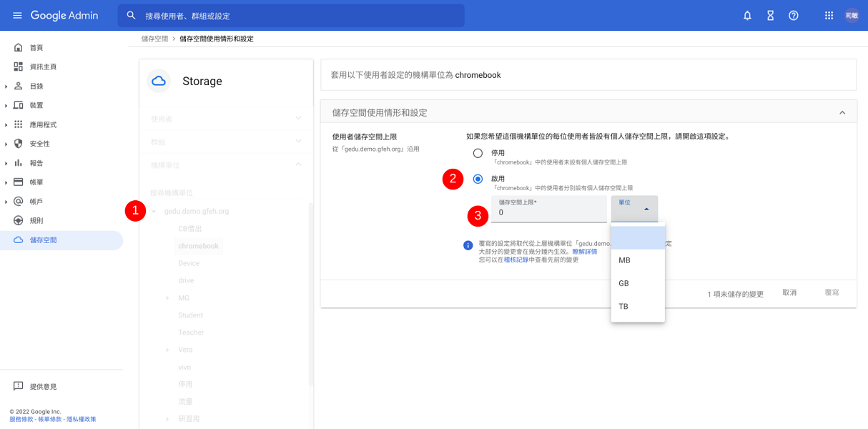Expand the 應用程式 sidebar arrow
Viewport: 868px width, 429px height.
[x=6, y=125]
